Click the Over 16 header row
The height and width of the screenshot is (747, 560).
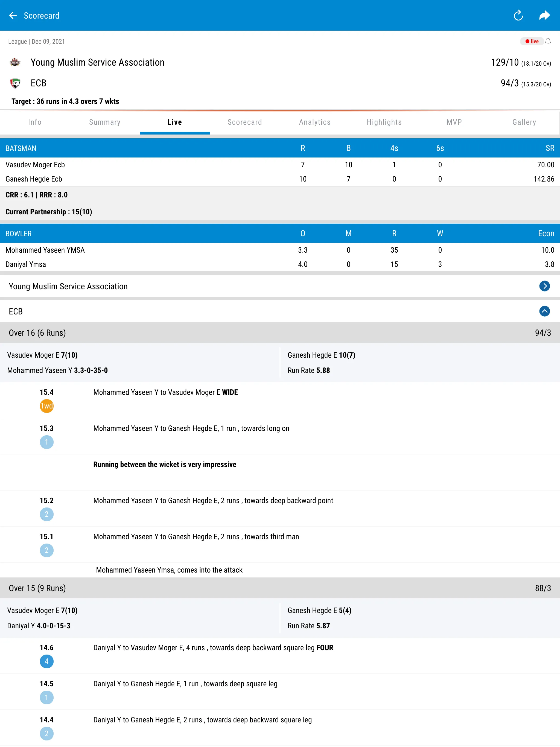(x=280, y=333)
